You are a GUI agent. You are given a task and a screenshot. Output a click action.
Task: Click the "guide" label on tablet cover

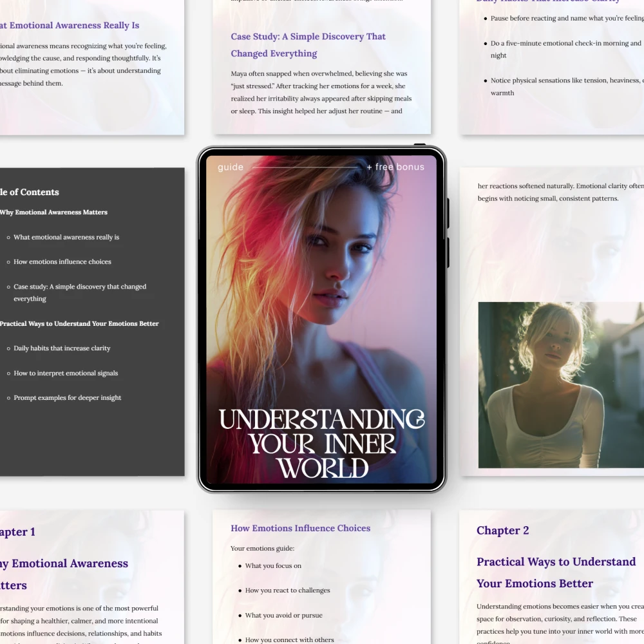[231, 167]
